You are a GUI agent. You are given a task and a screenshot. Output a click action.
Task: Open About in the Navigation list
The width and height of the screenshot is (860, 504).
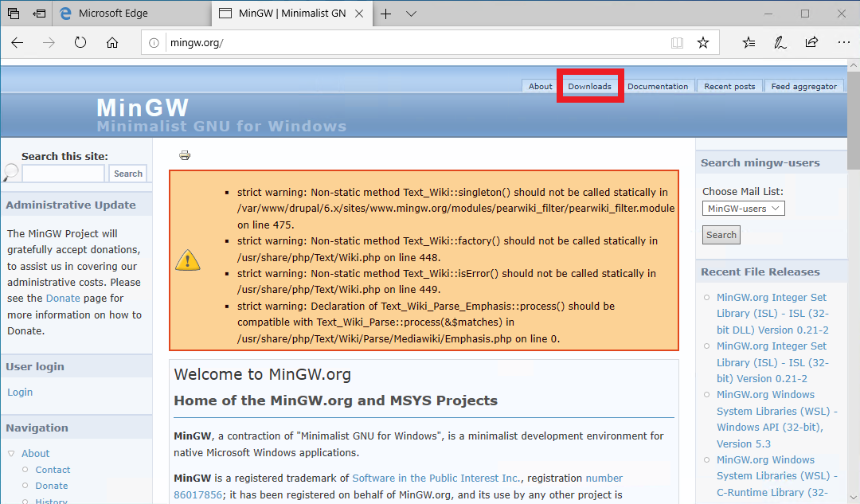click(x=36, y=454)
